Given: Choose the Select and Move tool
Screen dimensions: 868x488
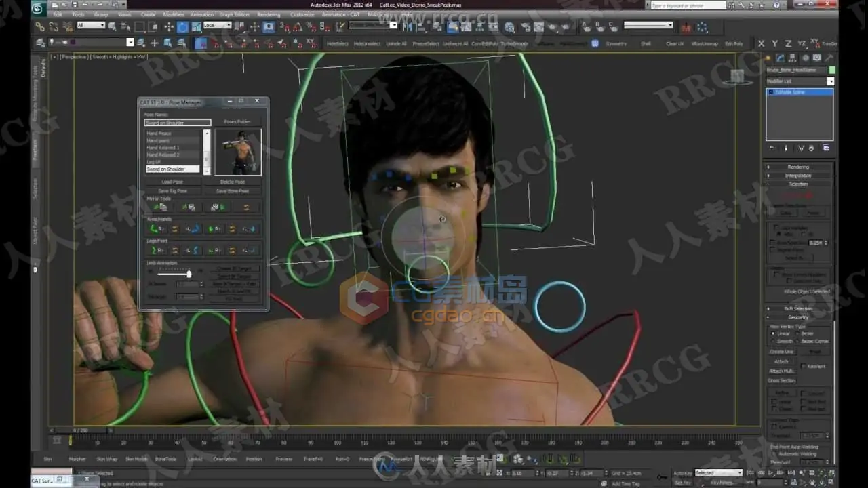Looking at the screenshot, I should pos(168,26).
